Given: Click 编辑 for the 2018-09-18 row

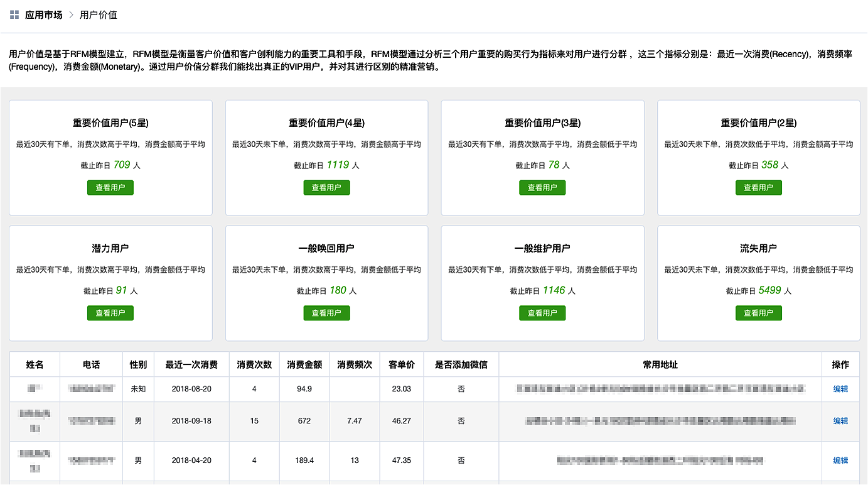Looking at the screenshot, I should [840, 421].
